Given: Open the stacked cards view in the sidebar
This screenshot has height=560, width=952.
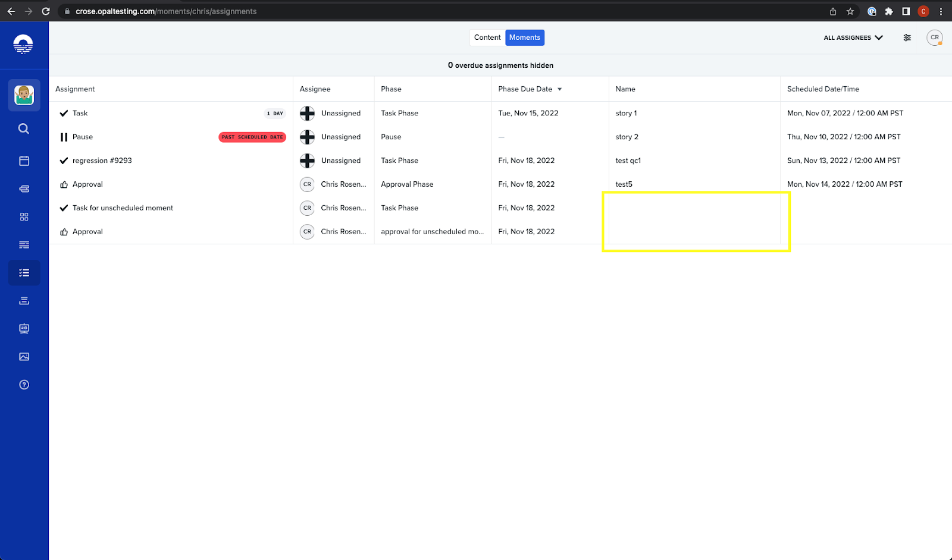Looking at the screenshot, I should 24,189.
